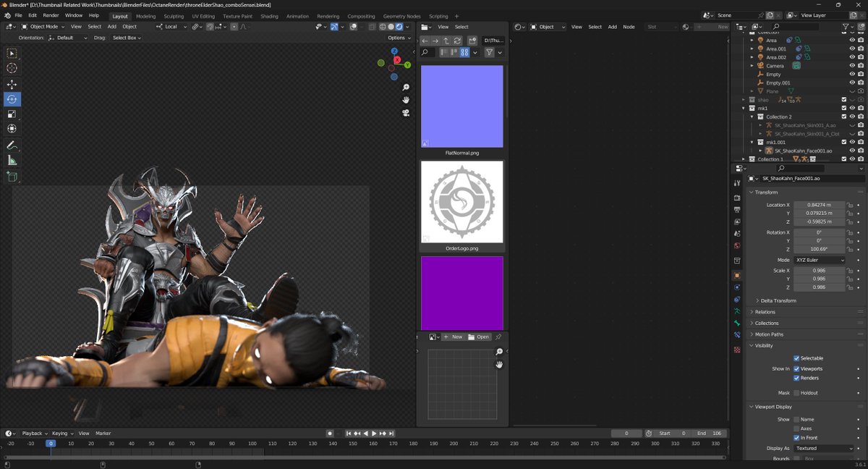Activate the Annotate tool
This screenshot has height=469, width=868.
[12, 145]
